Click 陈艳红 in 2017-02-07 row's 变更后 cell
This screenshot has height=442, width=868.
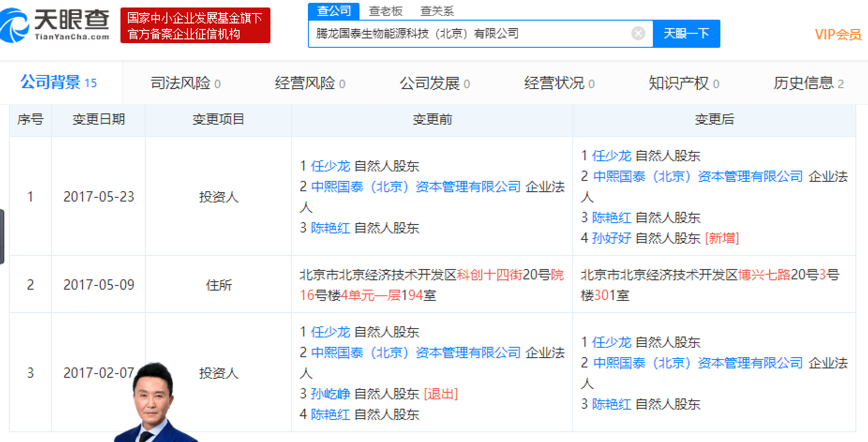(612, 404)
